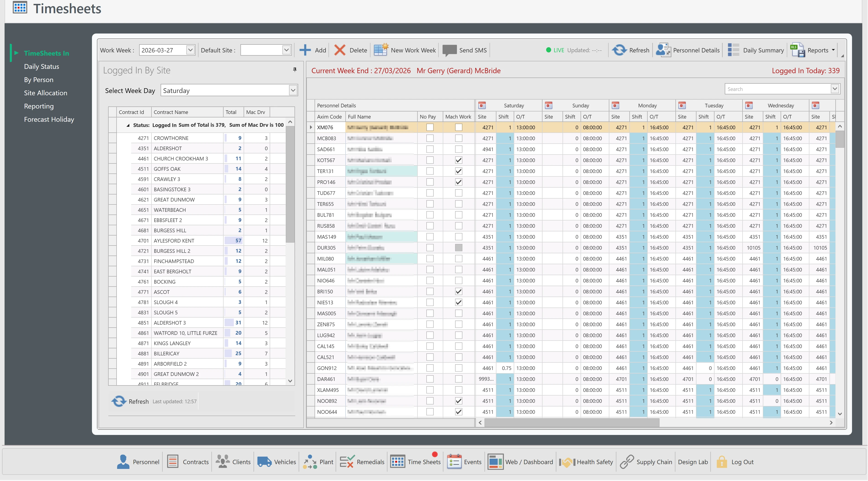The width and height of the screenshot is (868, 481).
Task: Uncheck Mach Work checkbox for TER131
Action: click(x=459, y=171)
